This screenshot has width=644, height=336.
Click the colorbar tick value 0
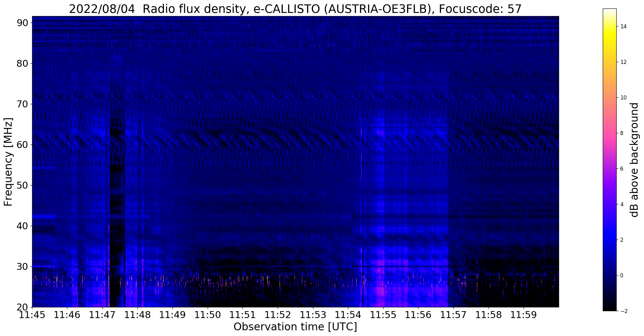click(x=621, y=276)
